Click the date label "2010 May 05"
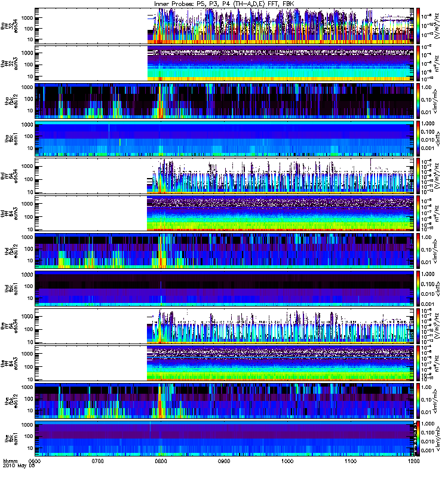The width and height of the screenshot is (448, 478). click(19, 466)
